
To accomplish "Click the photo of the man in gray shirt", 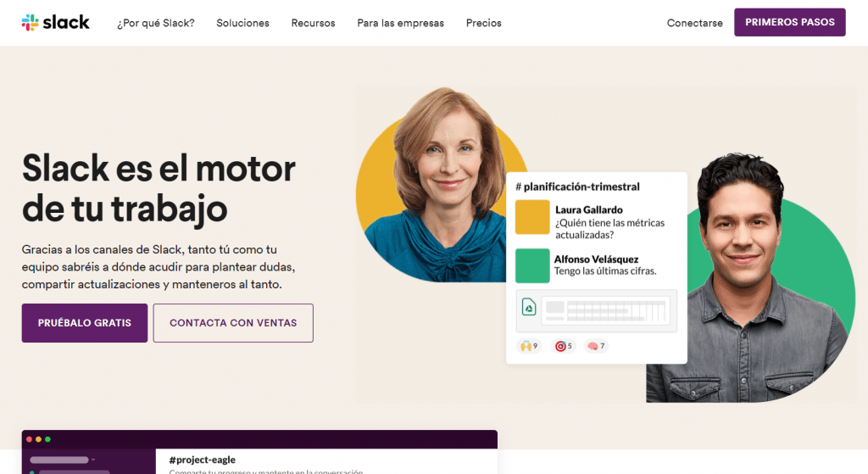I will point(750,280).
